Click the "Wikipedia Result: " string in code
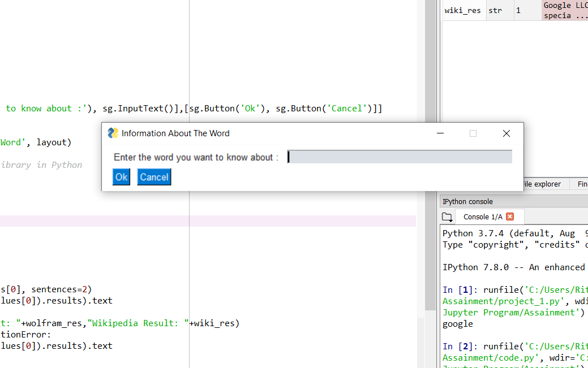 point(138,323)
